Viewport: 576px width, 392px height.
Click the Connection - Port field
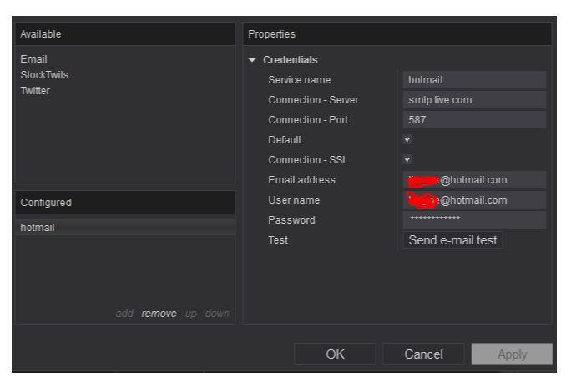click(x=474, y=119)
